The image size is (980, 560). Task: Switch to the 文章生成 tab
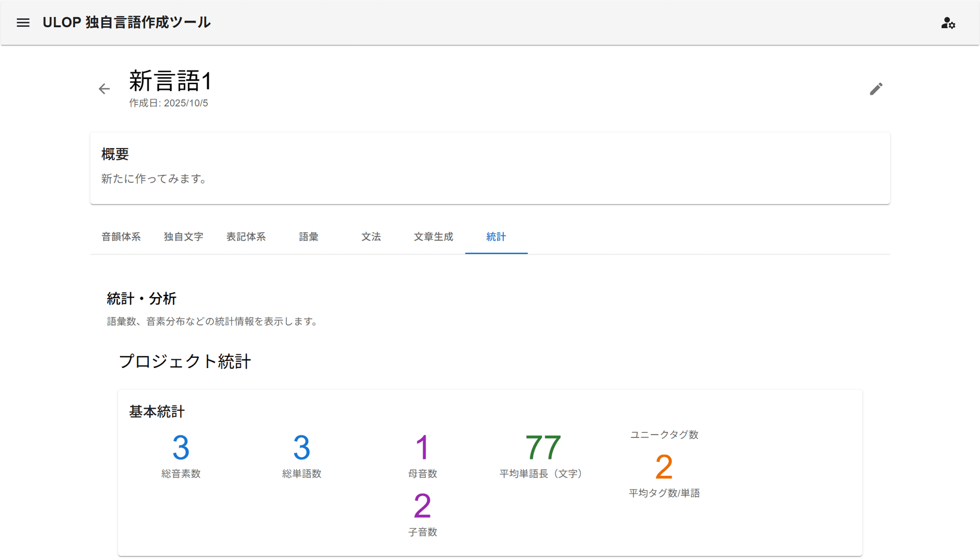[x=433, y=237]
